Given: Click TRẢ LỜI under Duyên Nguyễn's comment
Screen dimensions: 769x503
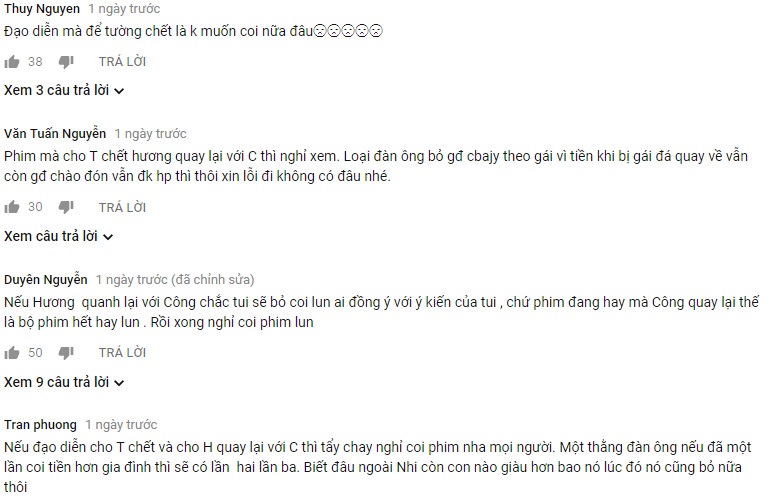Looking at the screenshot, I should pyautogui.click(x=122, y=352).
